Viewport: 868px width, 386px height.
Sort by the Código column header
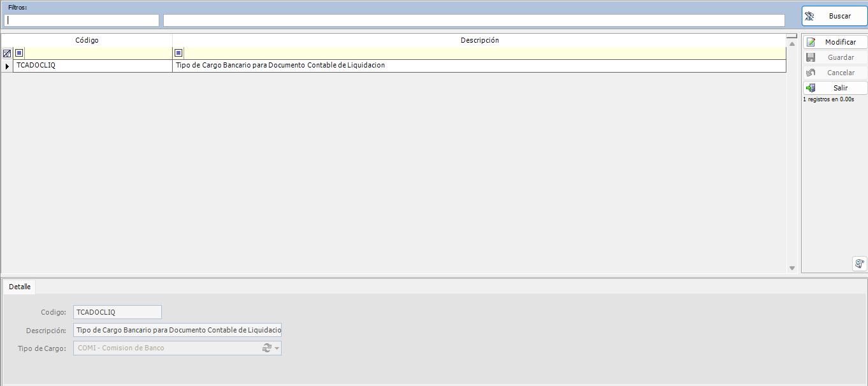(x=87, y=40)
